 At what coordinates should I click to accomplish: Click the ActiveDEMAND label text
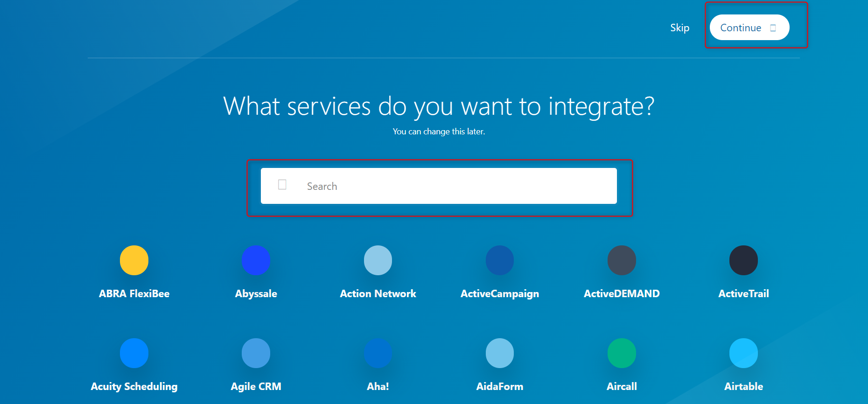click(622, 294)
